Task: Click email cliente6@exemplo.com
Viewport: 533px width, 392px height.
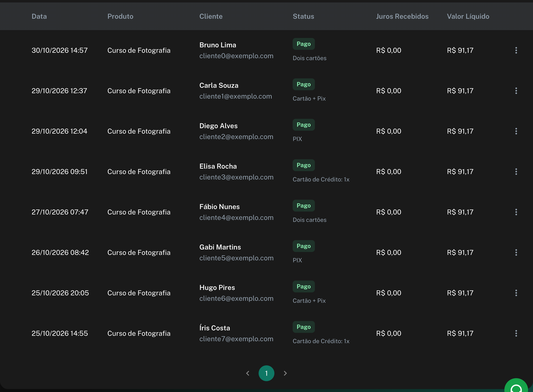Action: tap(236, 299)
